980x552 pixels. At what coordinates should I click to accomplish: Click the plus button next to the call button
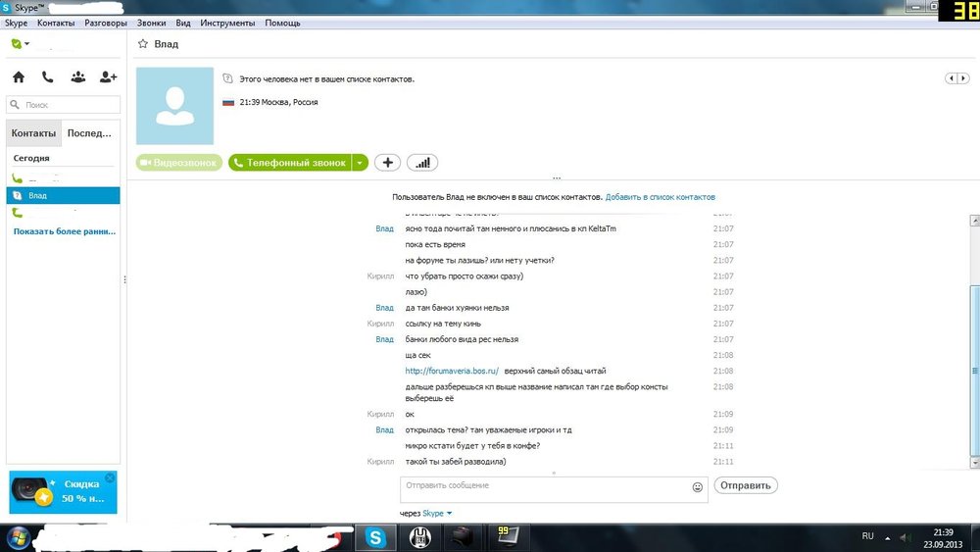tap(387, 163)
